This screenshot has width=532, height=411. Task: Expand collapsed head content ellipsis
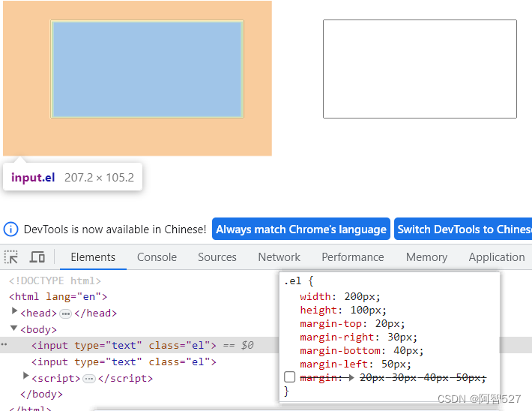[x=65, y=313]
